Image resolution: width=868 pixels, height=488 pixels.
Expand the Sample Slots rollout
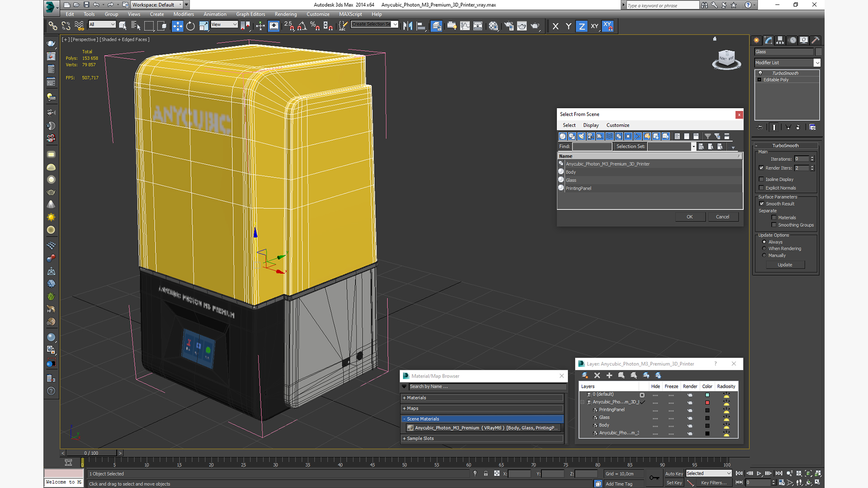pyautogui.click(x=482, y=439)
